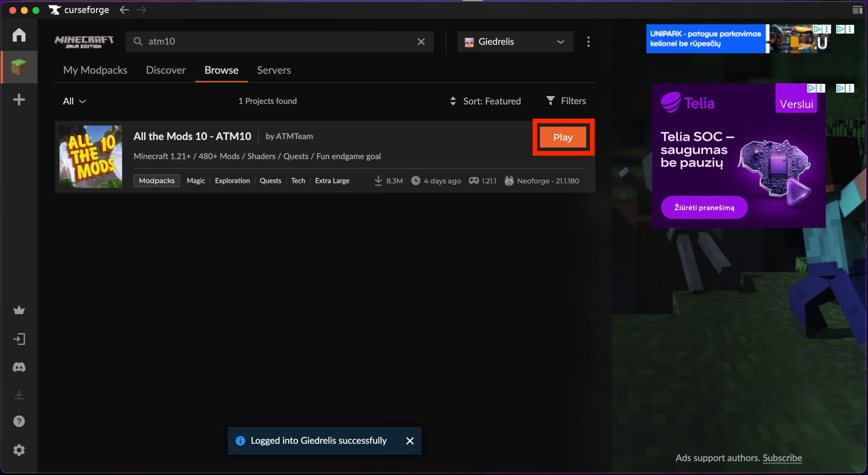Switch to My Modpacks tab
868x475 pixels.
(95, 70)
